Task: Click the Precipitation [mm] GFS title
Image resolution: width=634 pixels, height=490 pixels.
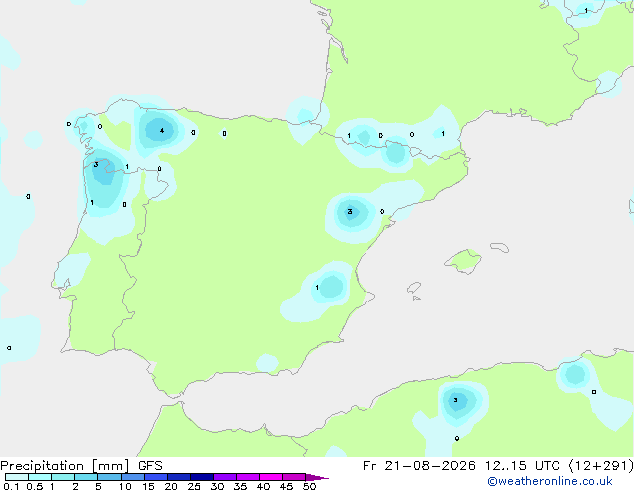Action: (x=81, y=466)
